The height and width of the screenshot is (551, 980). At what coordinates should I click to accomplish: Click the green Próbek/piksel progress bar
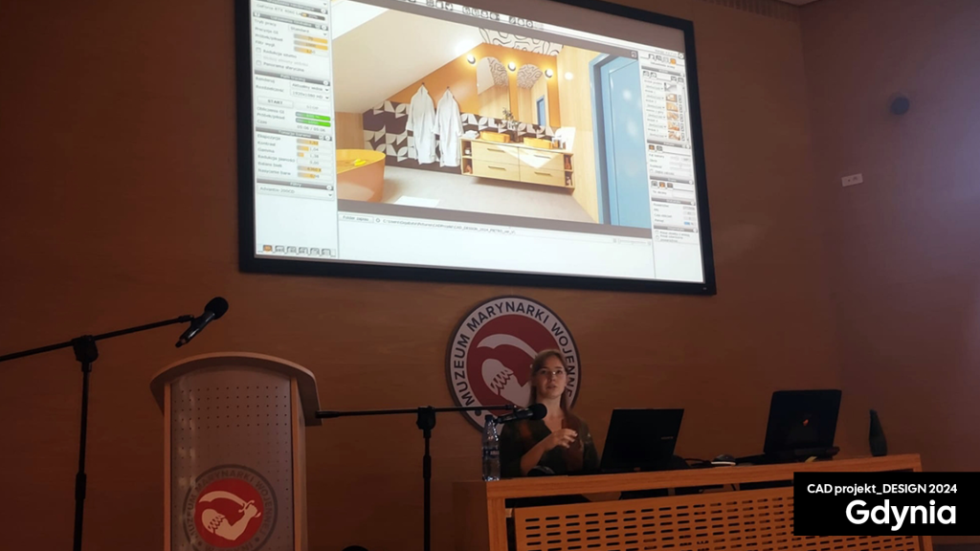point(313,123)
